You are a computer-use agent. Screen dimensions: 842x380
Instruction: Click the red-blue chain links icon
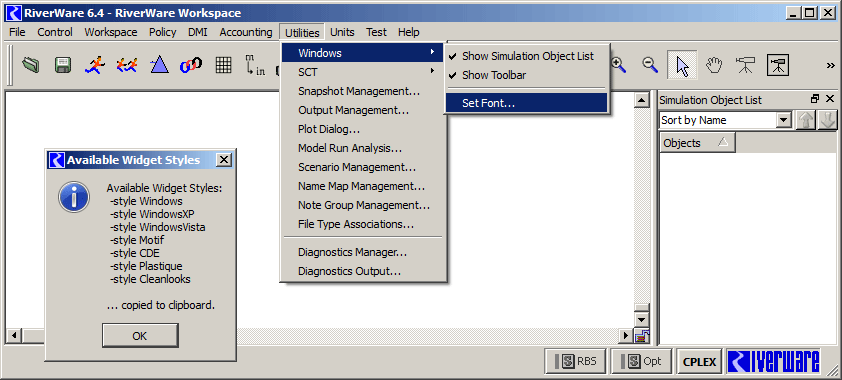191,65
